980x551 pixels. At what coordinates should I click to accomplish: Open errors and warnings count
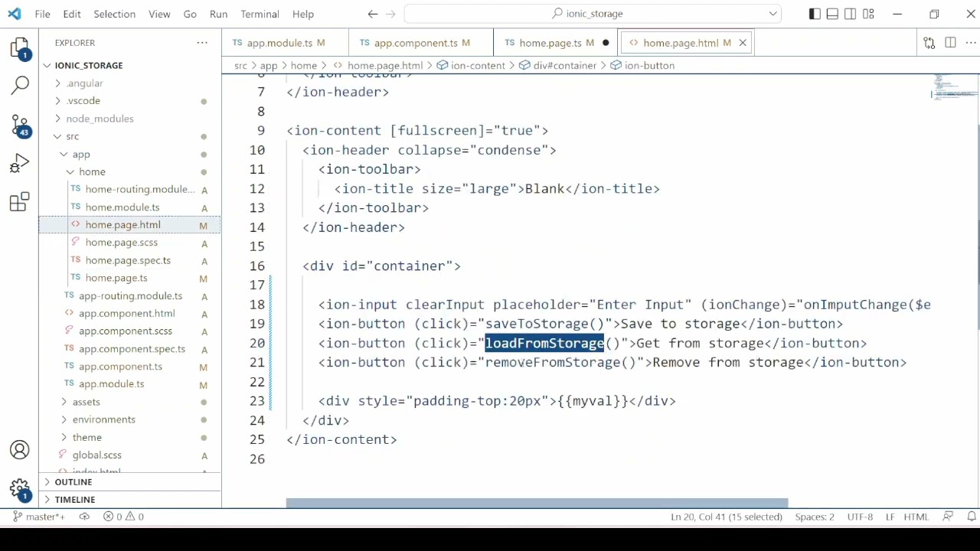pyautogui.click(x=124, y=517)
